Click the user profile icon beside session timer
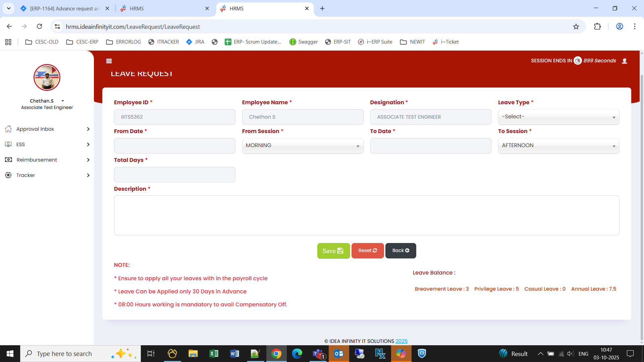Viewport: 644px width, 362px height. [625, 61]
